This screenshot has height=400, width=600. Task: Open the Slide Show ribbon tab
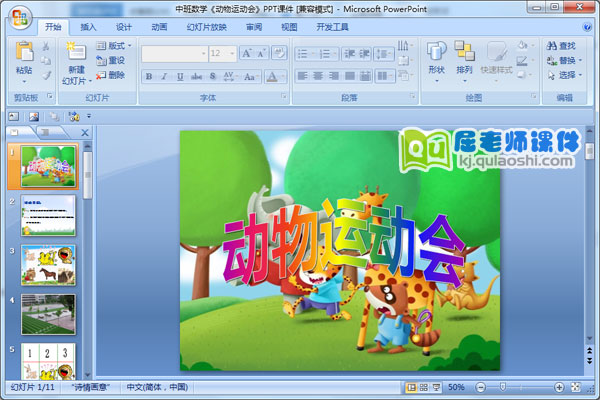pyautogui.click(x=207, y=27)
